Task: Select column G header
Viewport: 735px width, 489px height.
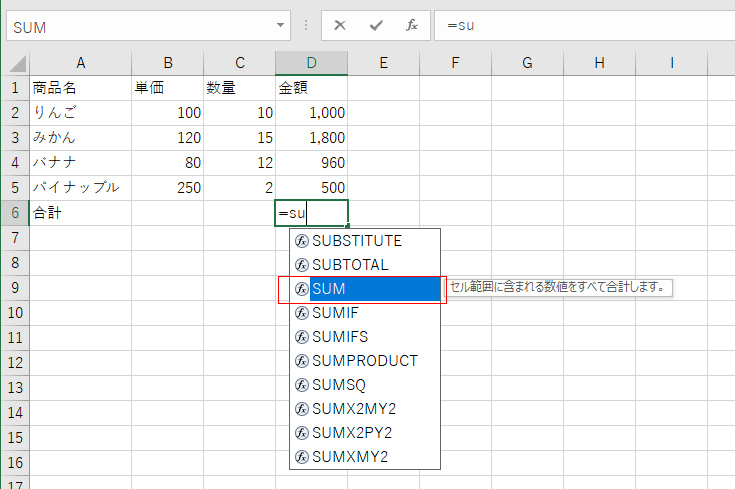Action: (527, 63)
